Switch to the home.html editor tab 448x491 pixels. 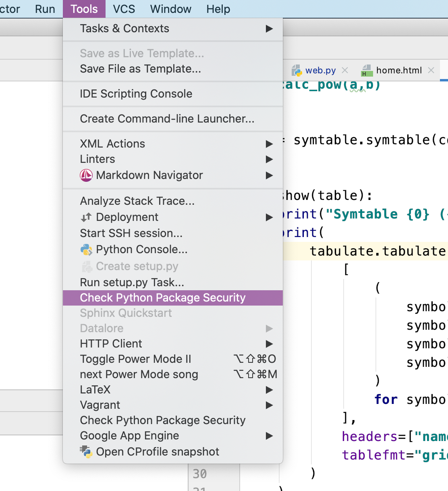point(399,71)
